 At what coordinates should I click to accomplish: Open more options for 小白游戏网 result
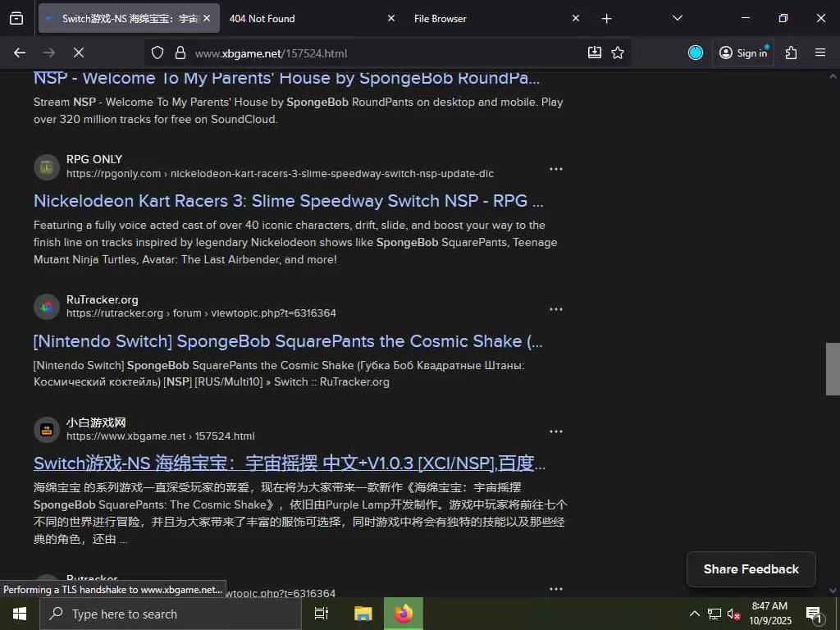click(556, 431)
